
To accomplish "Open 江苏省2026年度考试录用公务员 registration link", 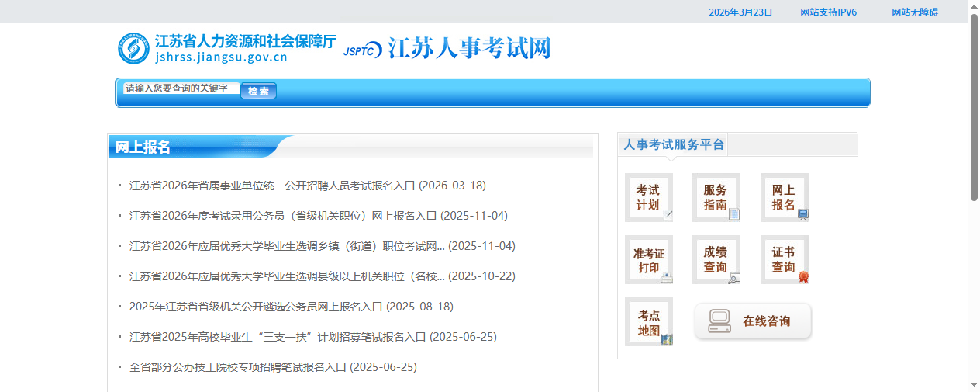I will click(319, 216).
